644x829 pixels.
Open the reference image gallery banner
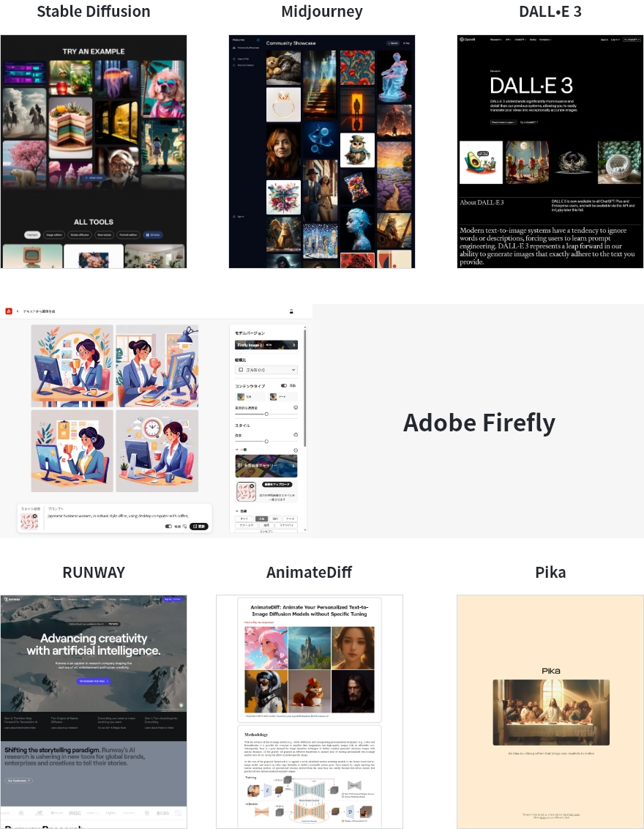pos(266,466)
